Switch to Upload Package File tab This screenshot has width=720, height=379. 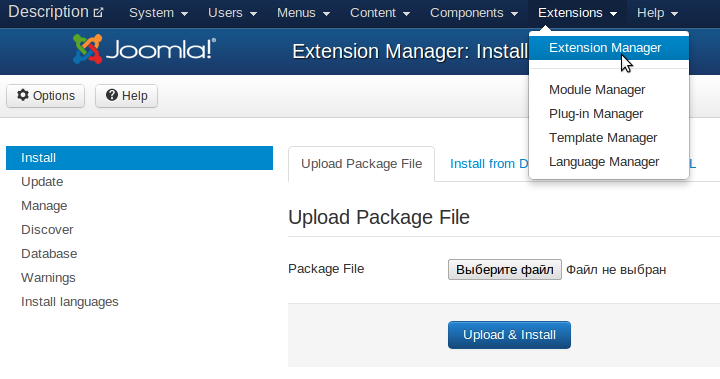(361, 164)
